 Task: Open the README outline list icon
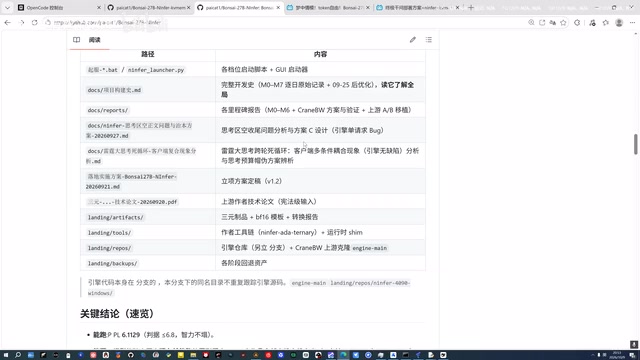[x=429, y=40]
